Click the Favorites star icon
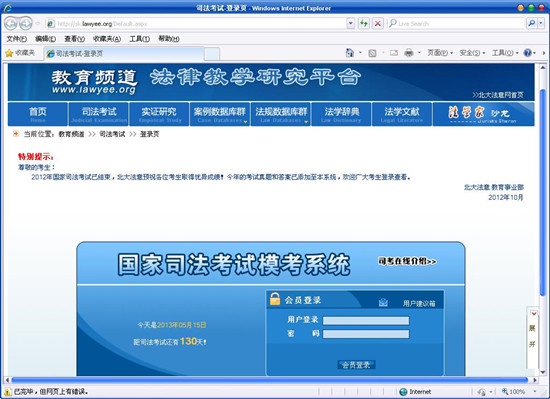This screenshot has width=550, height=399. point(9,53)
